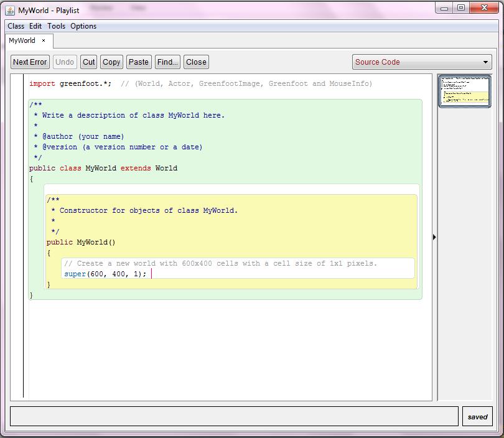504x438 pixels.
Task: Open the Tools menu
Action: pyautogui.click(x=56, y=26)
